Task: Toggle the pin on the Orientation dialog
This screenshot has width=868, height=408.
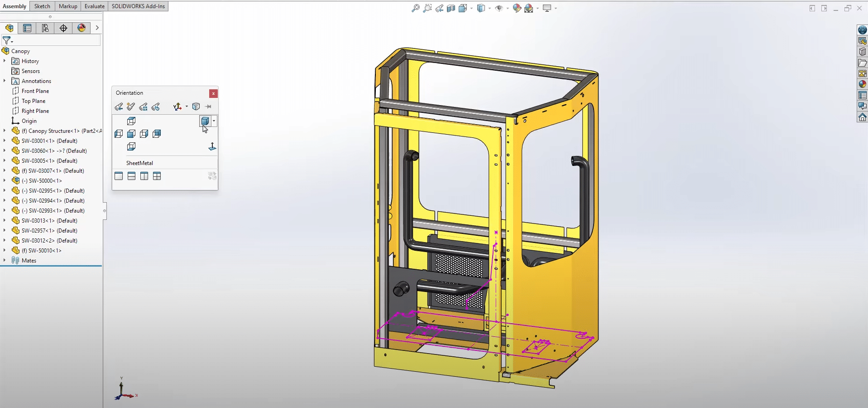Action: coord(208,107)
